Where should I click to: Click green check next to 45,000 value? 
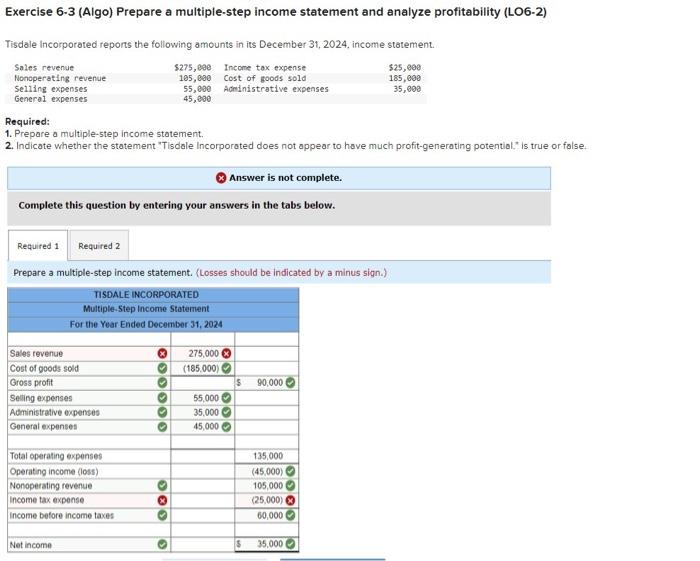coord(227,427)
